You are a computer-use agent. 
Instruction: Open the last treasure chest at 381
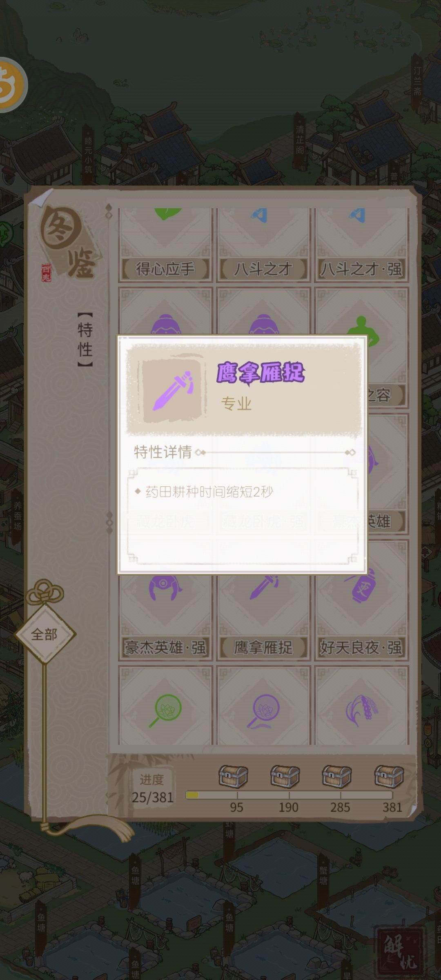(x=389, y=776)
